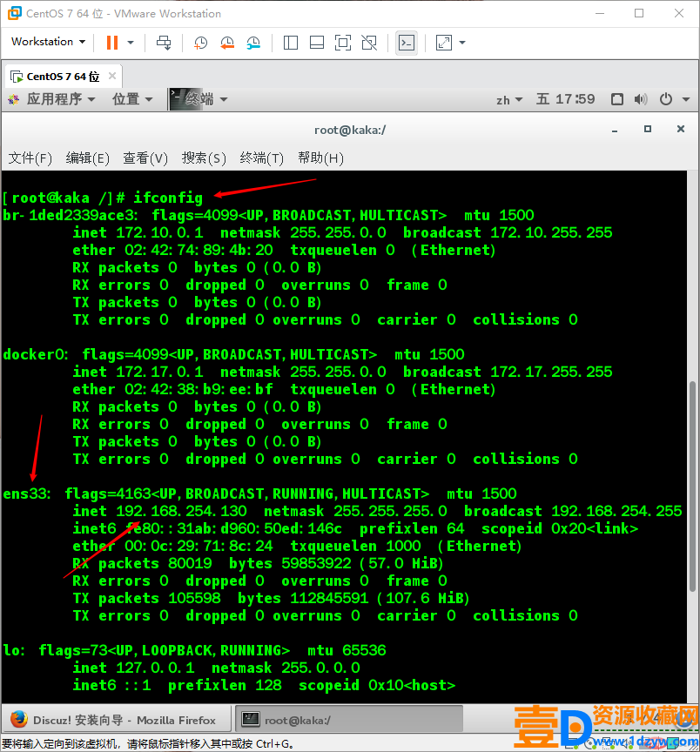Open the 帮助(H) menu in terminal
This screenshot has height=752, width=700.
(x=320, y=158)
